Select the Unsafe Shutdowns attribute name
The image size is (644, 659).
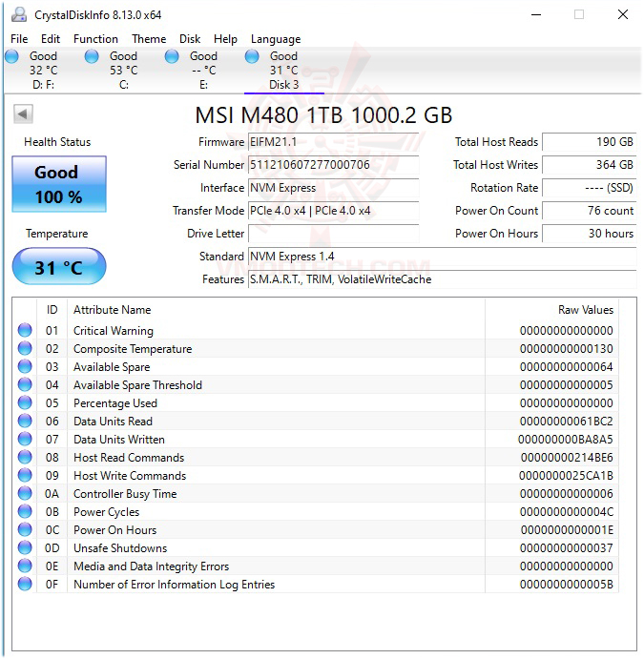[x=120, y=548]
